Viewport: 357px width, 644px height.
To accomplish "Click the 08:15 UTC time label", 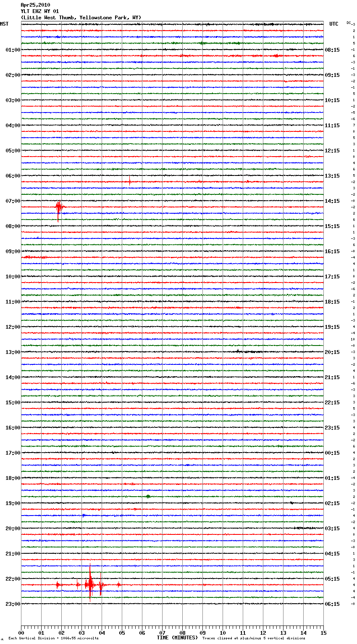I will (332, 50).
